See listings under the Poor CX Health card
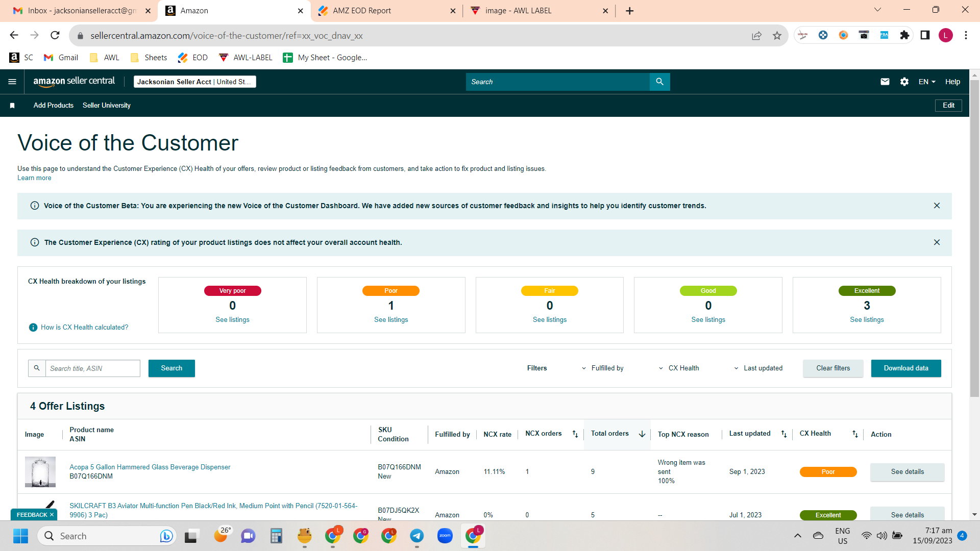980x551 pixels. [x=391, y=320]
